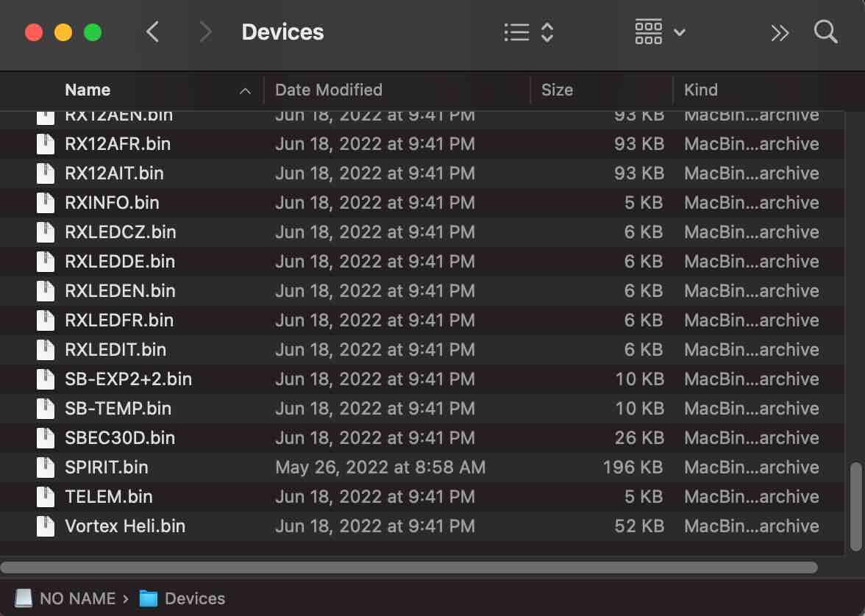Sort files by Size column header

pyautogui.click(x=557, y=90)
